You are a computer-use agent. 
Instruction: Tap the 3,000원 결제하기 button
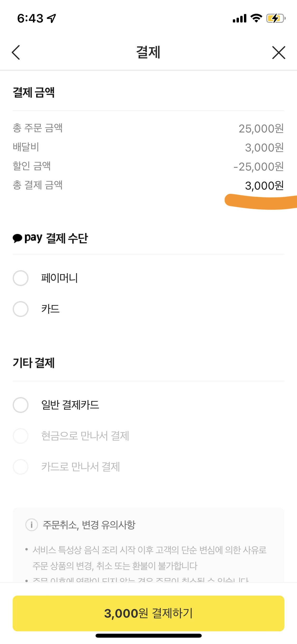148,613
